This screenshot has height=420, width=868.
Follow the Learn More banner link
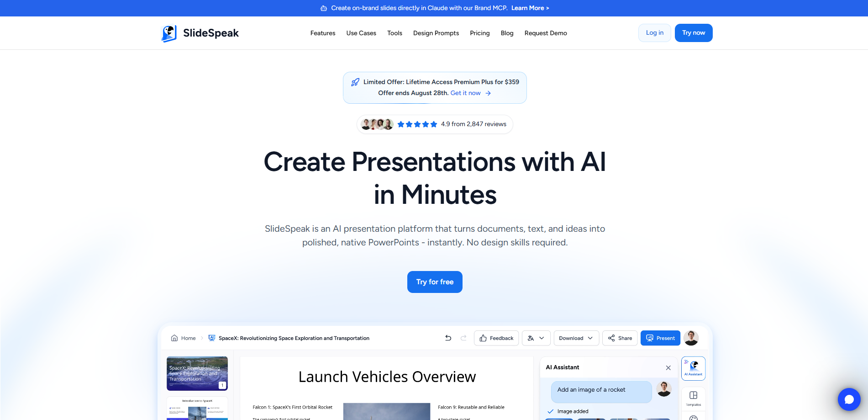tap(530, 8)
